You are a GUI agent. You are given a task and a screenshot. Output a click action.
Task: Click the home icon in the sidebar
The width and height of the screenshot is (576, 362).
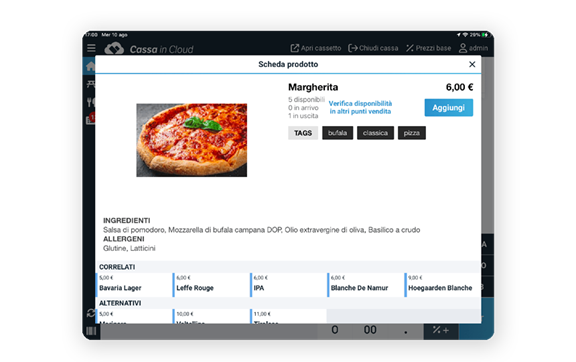click(x=90, y=67)
